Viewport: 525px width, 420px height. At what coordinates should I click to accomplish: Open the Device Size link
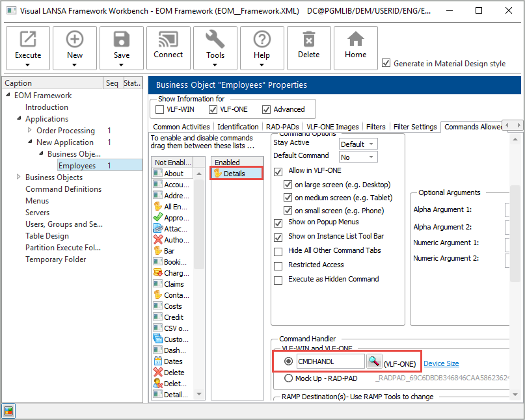pos(441,363)
